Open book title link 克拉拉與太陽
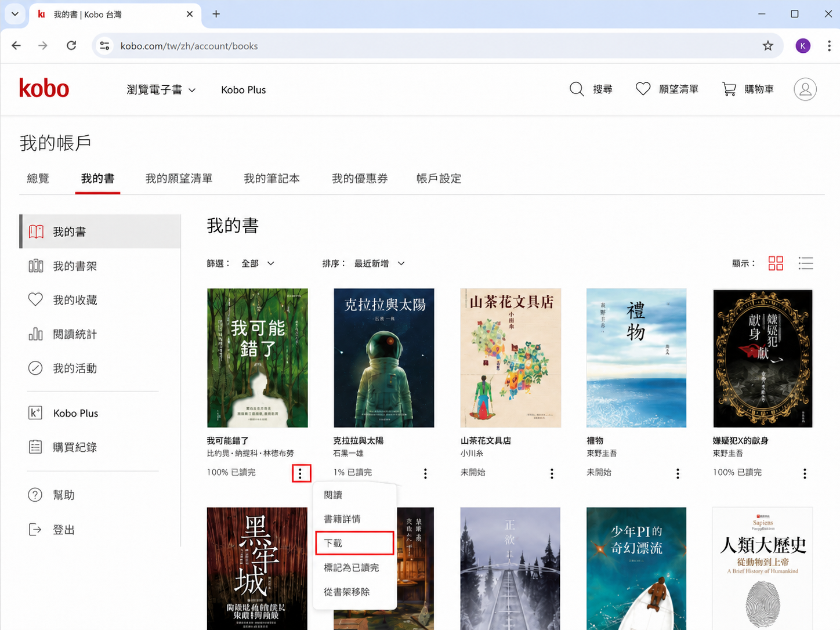The width and height of the screenshot is (840, 630). coord(359,440)
